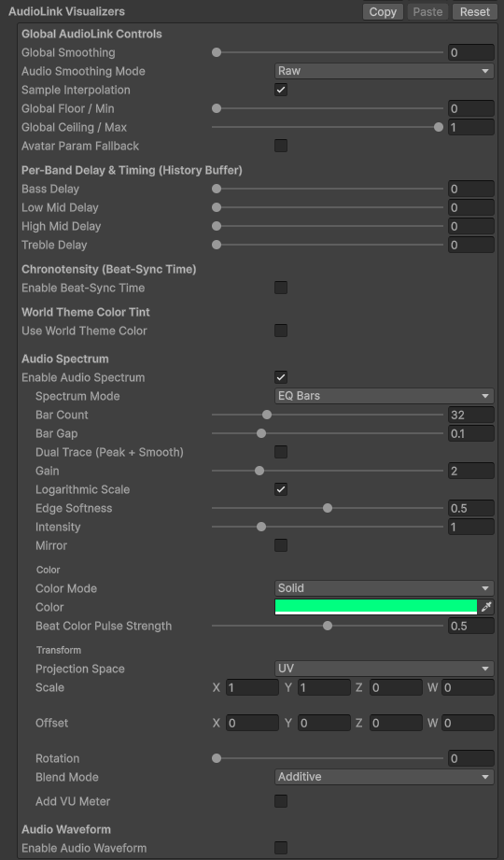Screen dimensions: 504x860
Task: Click the Scale Z input field
Action: tap(396, 687)
